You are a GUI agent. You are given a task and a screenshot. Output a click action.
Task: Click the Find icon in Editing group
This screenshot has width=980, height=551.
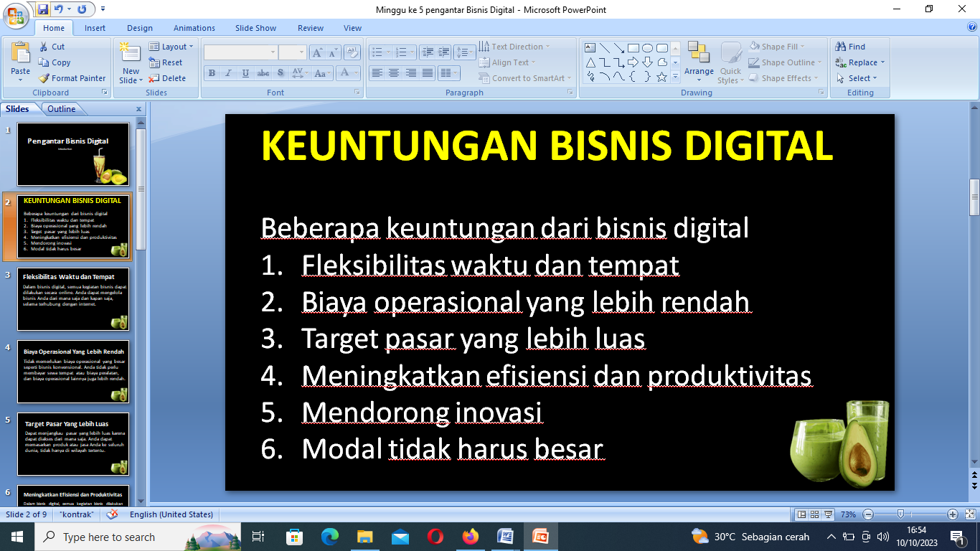(851, 47)
